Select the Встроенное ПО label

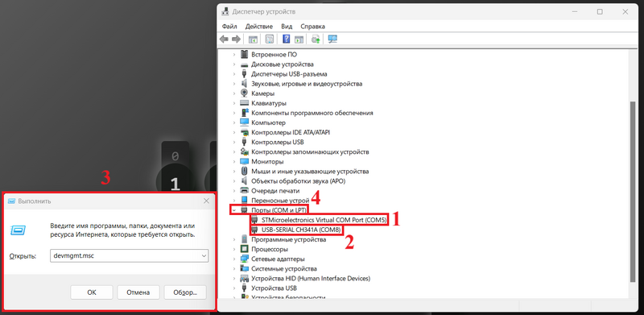[x=274, y=54]
